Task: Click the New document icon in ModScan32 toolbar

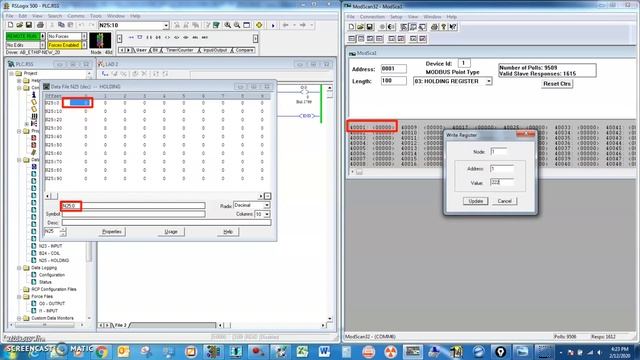Action: point(351,27)
